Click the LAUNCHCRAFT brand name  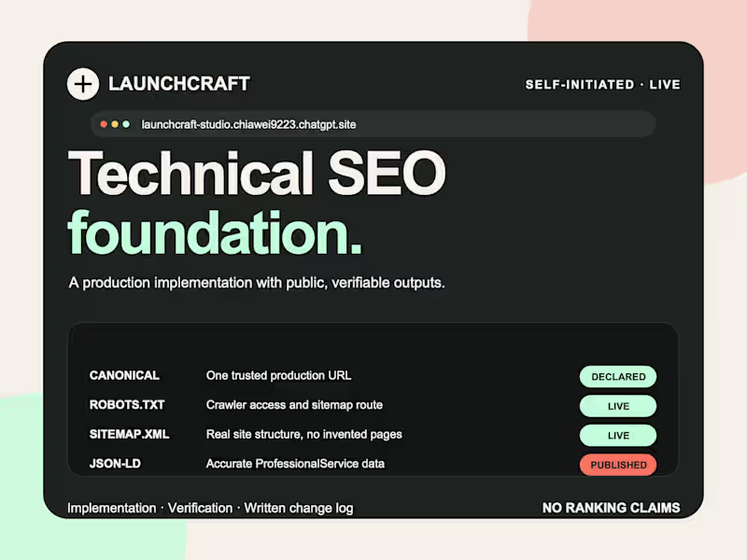[179, 84]
